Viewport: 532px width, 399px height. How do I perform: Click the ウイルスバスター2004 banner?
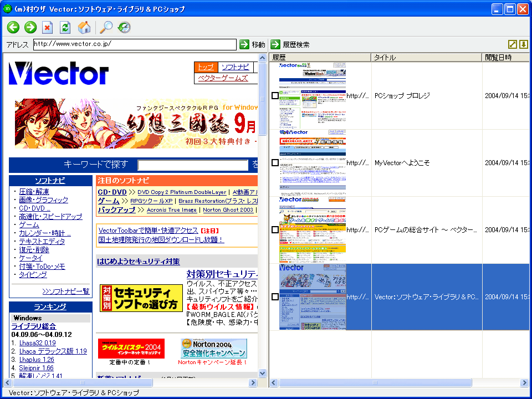131,349
